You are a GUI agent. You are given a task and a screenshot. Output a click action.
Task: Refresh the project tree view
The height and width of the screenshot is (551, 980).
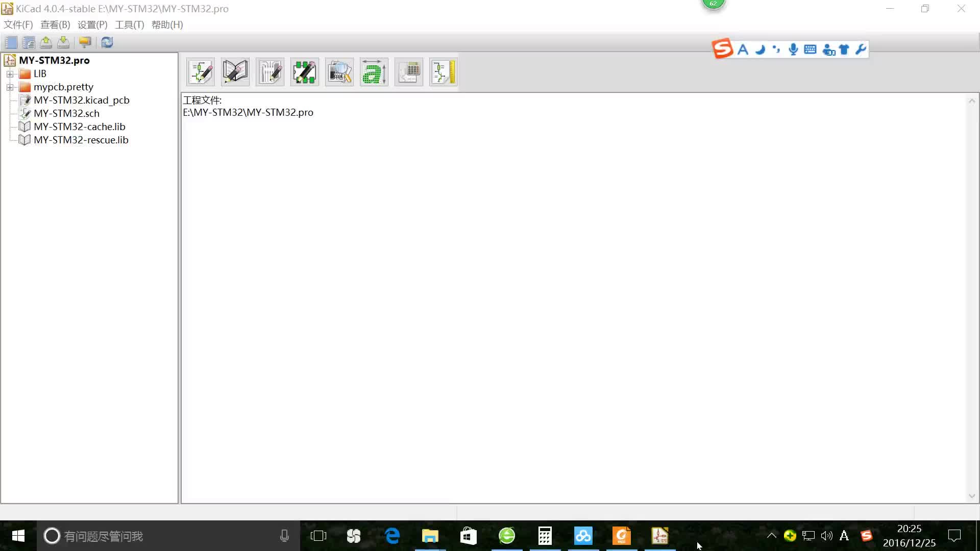coord(107,42)
